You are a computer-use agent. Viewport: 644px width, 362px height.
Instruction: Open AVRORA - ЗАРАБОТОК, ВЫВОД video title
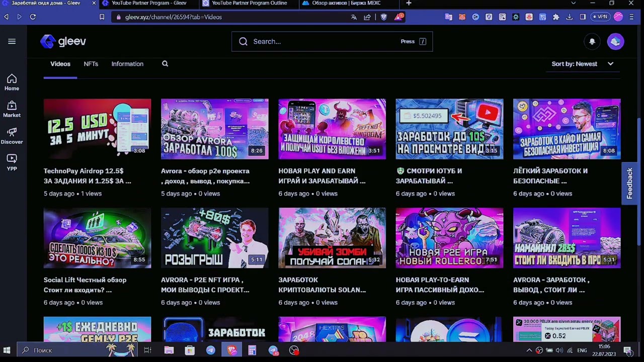tap(551, 285)
